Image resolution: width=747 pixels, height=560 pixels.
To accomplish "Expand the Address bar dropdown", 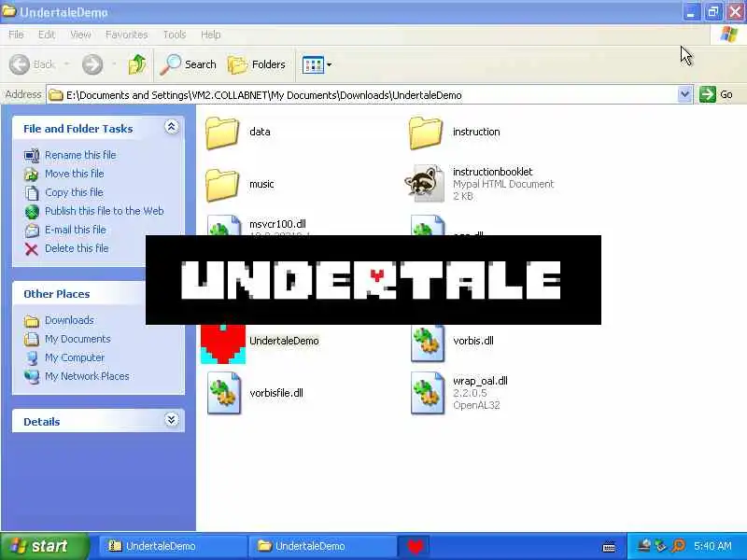I will tap(684, 94).
